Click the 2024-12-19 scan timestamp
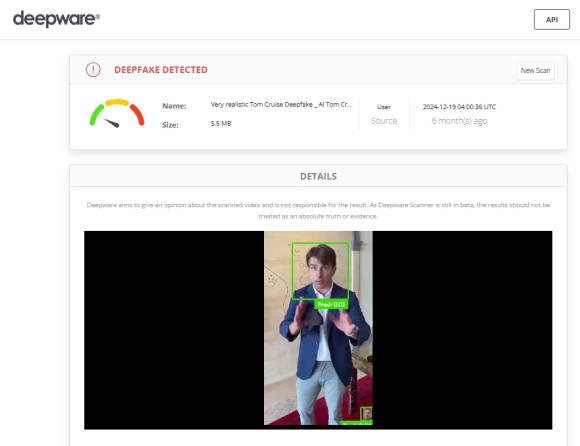The width and height of the screenshot is (580, 446). tap(459, 107)
